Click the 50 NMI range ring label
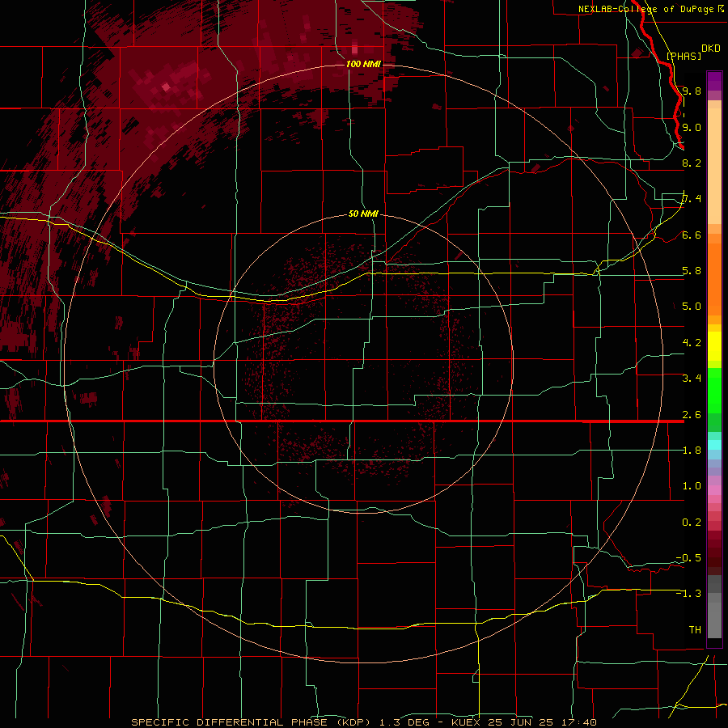This screenshot has width=728, height=728. (x=363, y=214)
